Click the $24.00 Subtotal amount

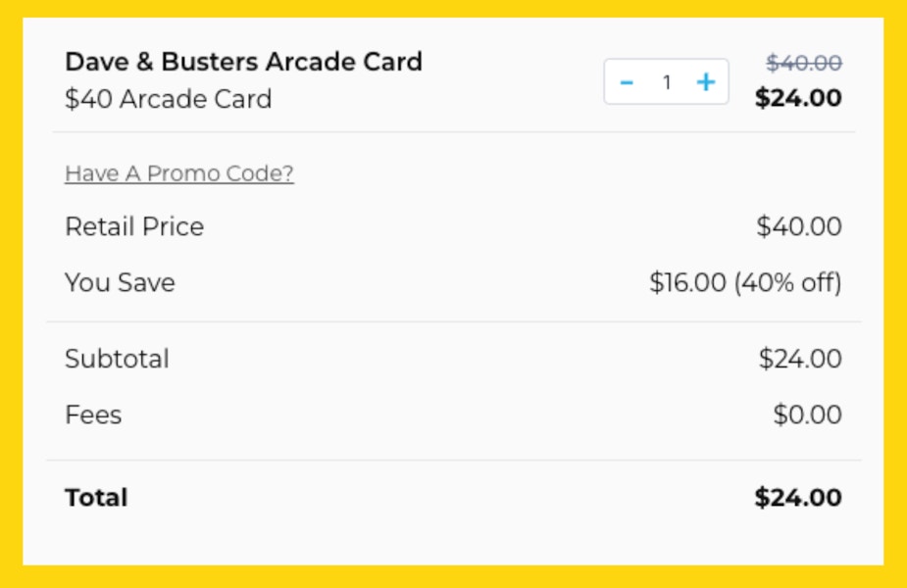click(x=800, y=359)
